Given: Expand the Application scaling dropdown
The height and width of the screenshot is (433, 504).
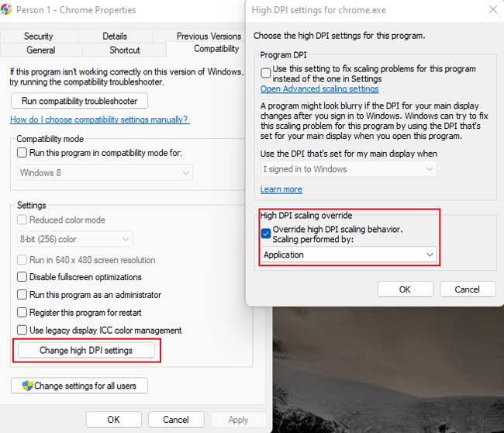Looking at the screenshot, I should tap(349, 255).
